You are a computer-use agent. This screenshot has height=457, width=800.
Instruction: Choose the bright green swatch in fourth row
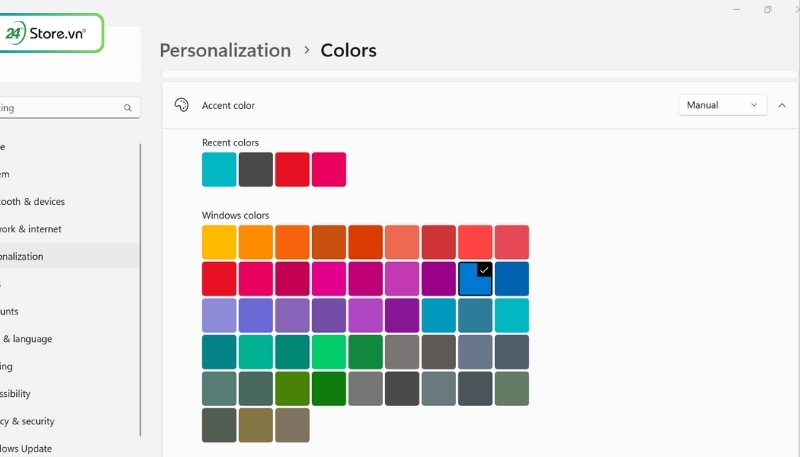pos(329,352)
